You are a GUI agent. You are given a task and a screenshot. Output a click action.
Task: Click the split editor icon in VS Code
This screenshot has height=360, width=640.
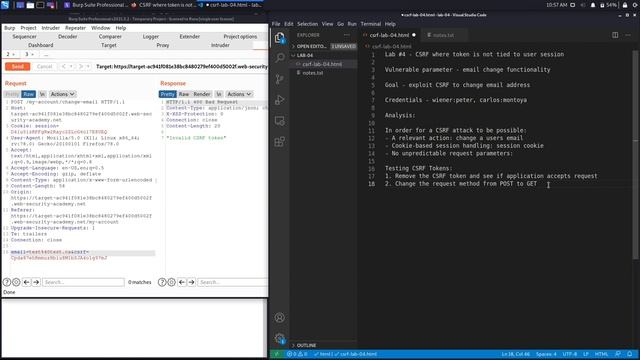[x=615, y=35]
